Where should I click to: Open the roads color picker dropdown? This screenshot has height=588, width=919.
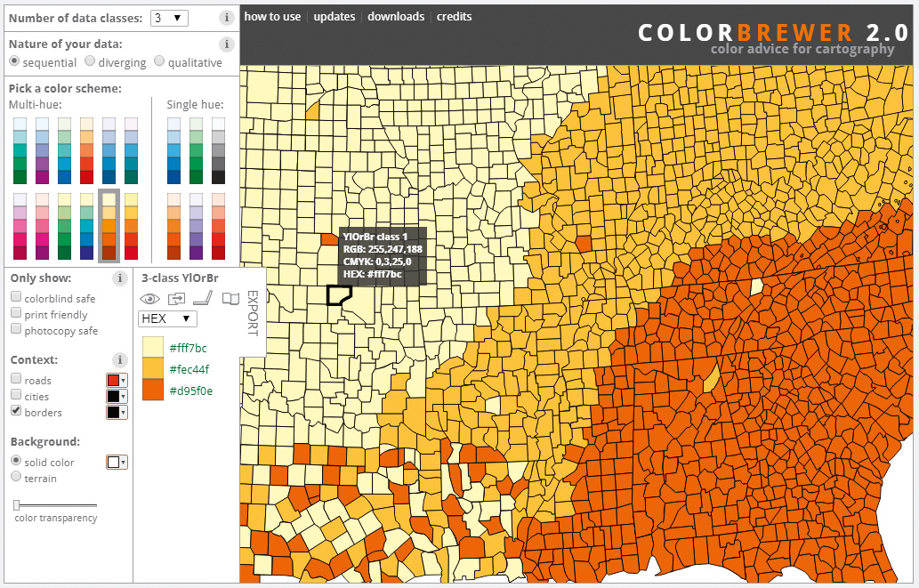pyautogui.click(x=117, y=380)
